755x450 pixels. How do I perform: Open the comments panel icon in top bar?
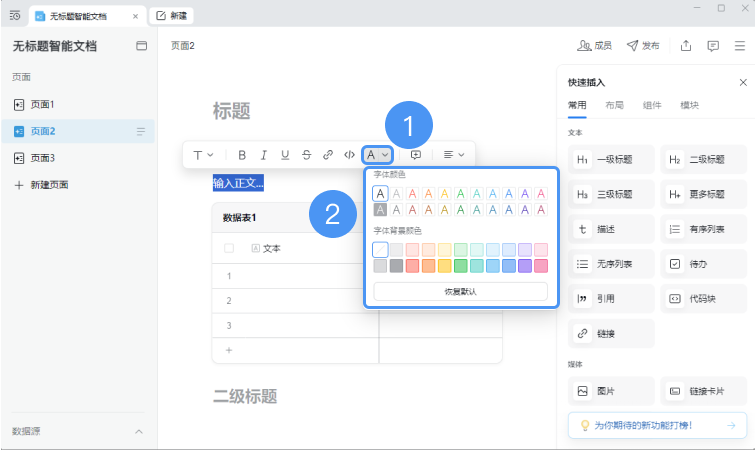[713, 46]
